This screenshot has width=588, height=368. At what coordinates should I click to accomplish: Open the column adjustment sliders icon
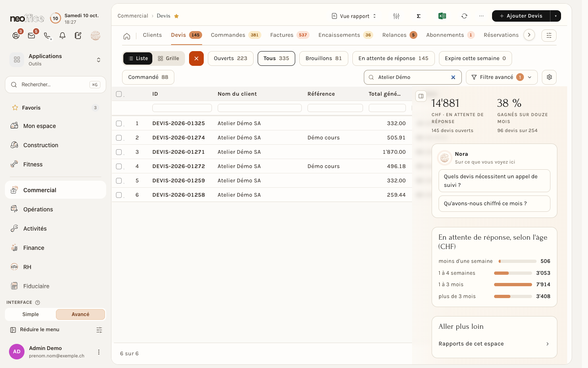coord(396,16)
